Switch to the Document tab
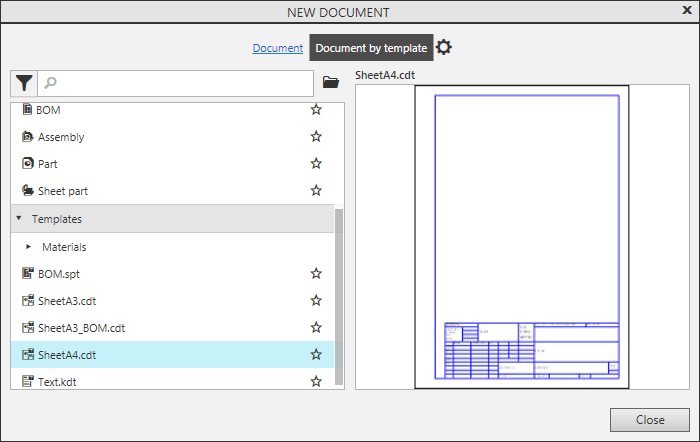The height and width of the screenshot is (442, 700). click(277, 48)
